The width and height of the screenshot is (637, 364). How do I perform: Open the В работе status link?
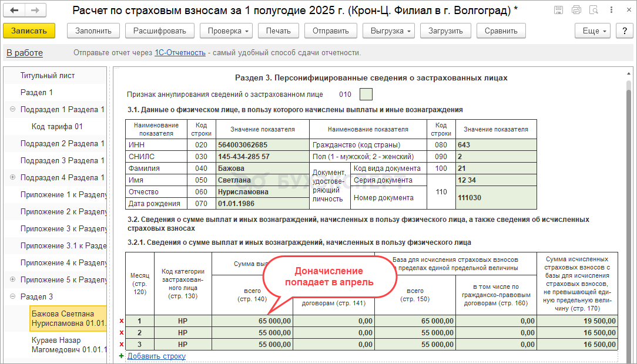(x=25, y=53)
